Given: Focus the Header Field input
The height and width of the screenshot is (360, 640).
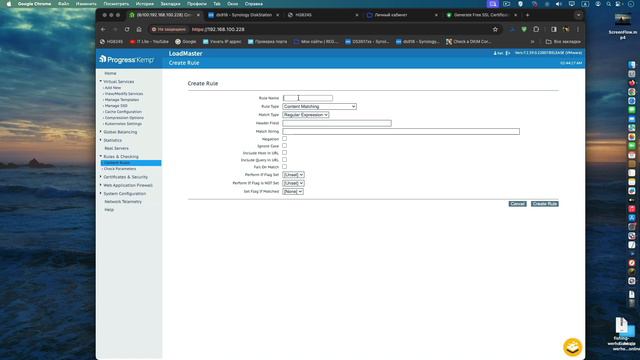Looking at the screenshot, I should [x=337, y=123].
